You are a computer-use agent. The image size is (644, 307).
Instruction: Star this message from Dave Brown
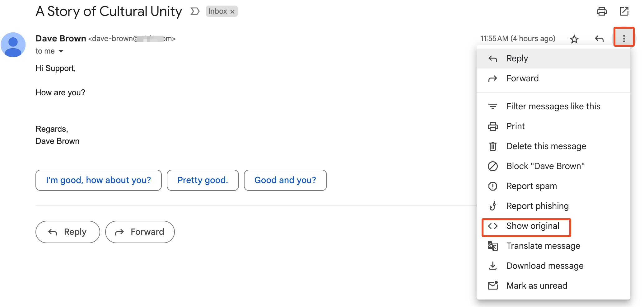(x=574, y=39)
